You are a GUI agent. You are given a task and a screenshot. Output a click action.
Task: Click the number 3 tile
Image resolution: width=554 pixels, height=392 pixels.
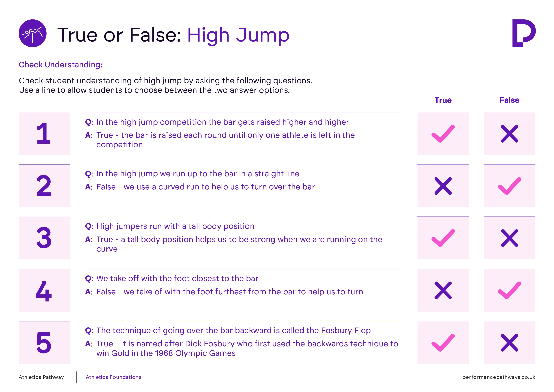[44, 238]
